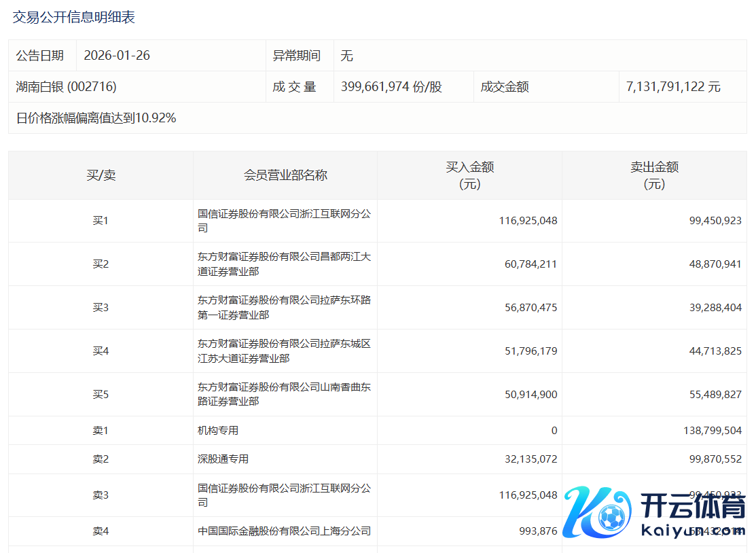The width and height of the screenshot is (756, 553).
Task: Click the 7,131,791,122 元 turnover amount
Action: (x=673, y=87)
